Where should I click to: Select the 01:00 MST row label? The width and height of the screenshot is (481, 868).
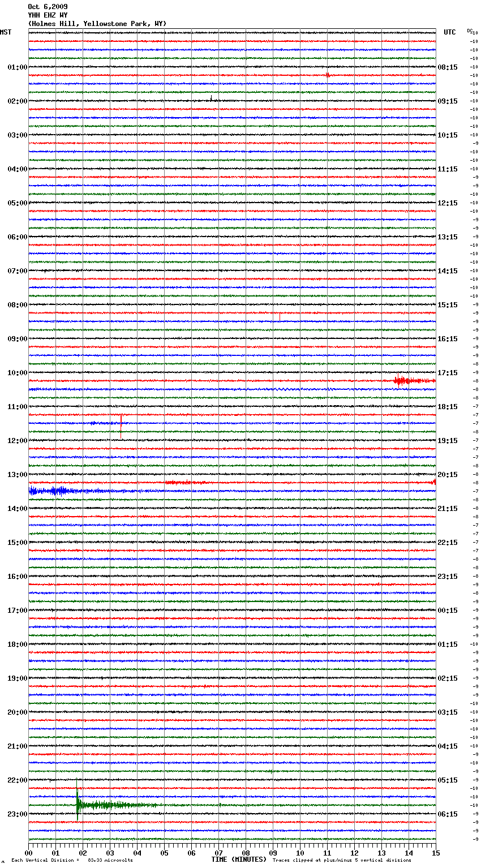pos(18,67)
